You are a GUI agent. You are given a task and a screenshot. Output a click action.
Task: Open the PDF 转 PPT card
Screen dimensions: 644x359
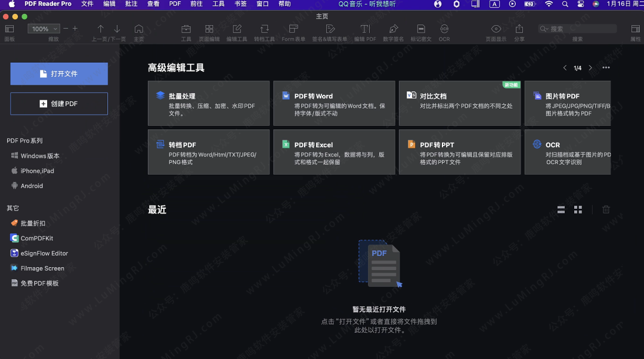[460, 152]
